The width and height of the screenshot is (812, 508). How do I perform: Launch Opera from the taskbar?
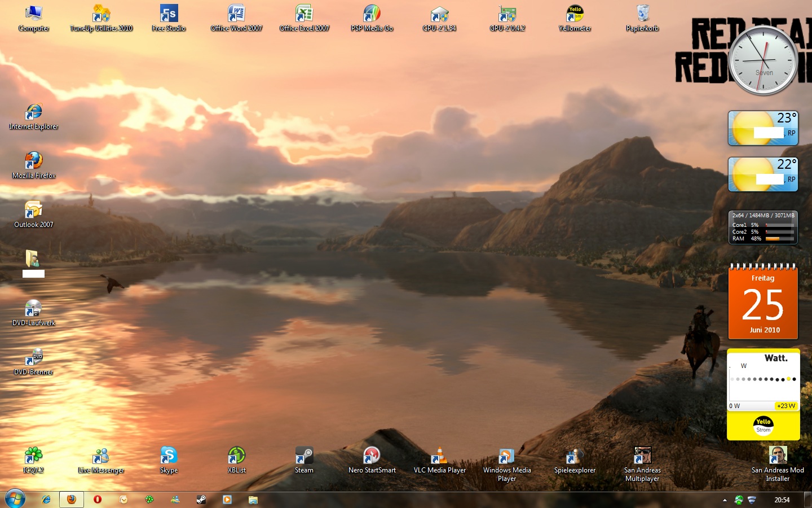(x=98, y=500)
